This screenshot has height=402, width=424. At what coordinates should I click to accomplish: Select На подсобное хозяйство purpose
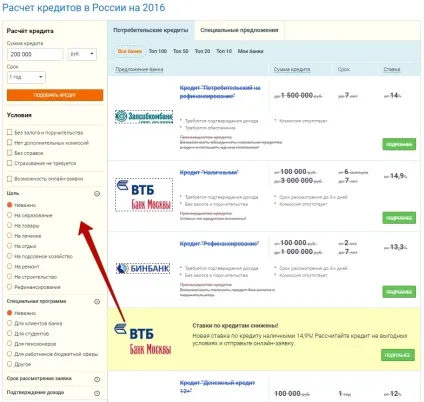(x=10, y=256)
